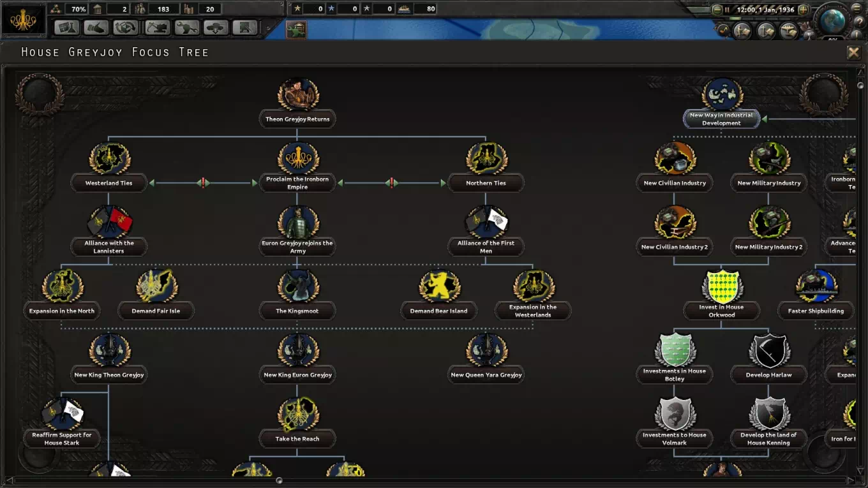The height and width of the screenshot is (488, 868).
Task: Open the music player icon
Action: (x=723, y=30)
